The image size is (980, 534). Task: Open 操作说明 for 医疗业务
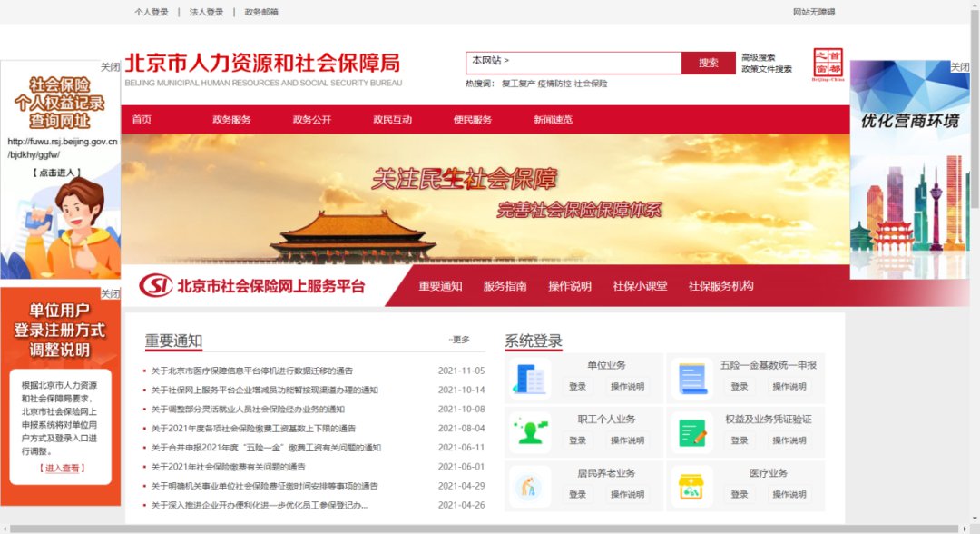[x=789, y=495]
